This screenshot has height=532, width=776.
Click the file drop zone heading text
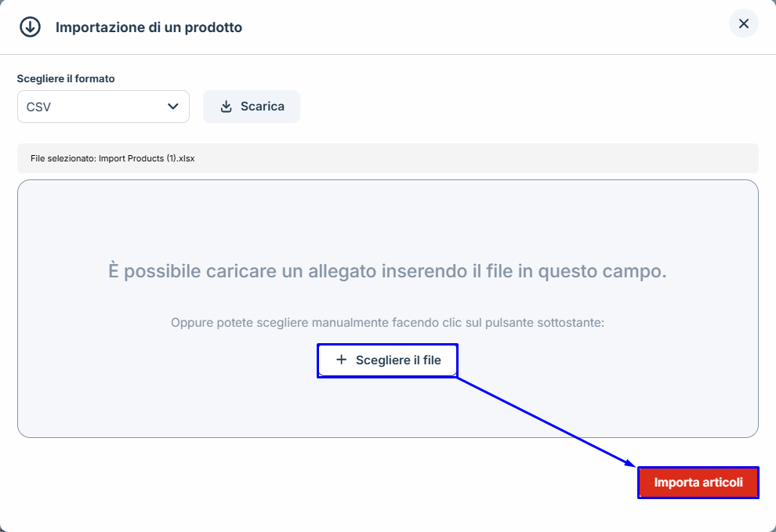tap(387, 272)
